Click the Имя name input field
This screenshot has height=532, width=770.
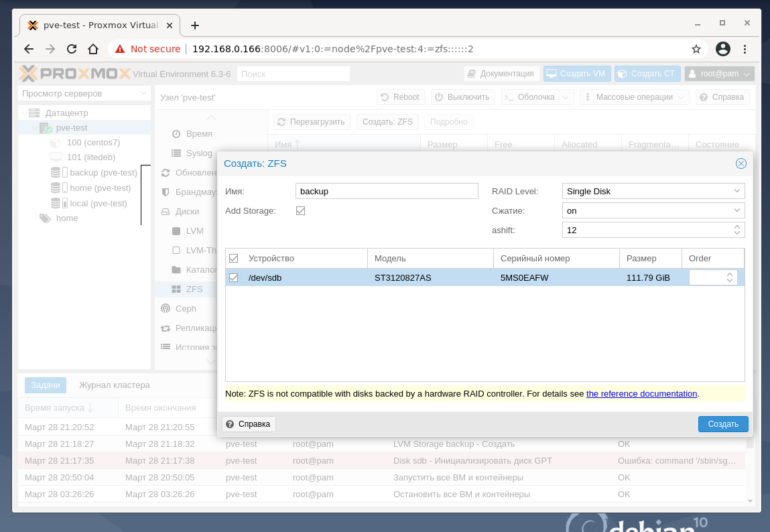tap(386, 191)
